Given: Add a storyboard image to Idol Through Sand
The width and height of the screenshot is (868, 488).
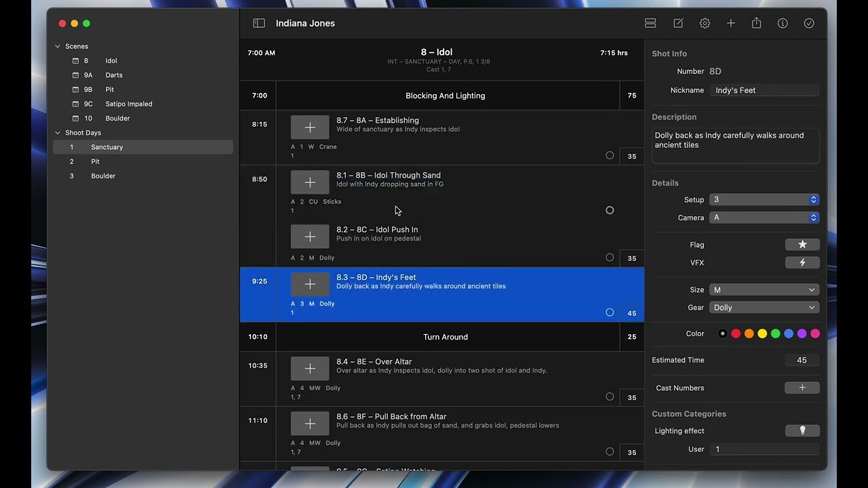Looking at the screenshot, I should click(310, 182).
